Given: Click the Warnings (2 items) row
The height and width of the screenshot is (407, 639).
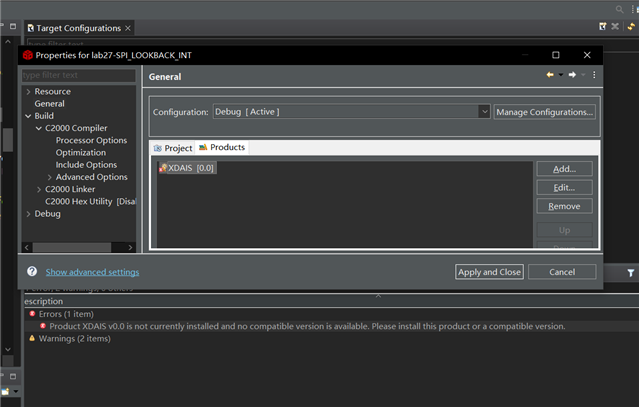Looking at the screenshot, I should [x=75, y=338].
